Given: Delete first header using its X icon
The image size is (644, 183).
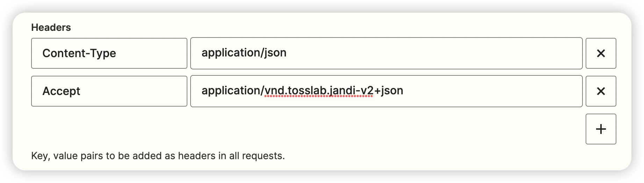Looking at the screenshot, I should click(x=601, y=53).
